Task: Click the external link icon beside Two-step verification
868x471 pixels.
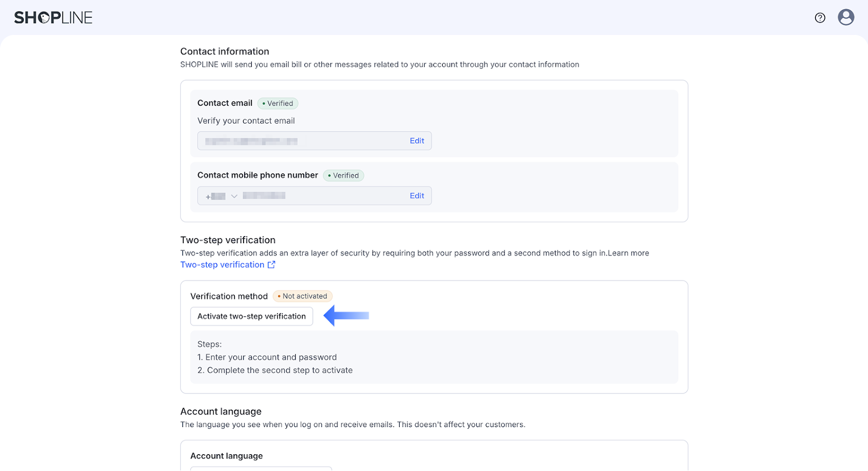Action: pos(271,265)
